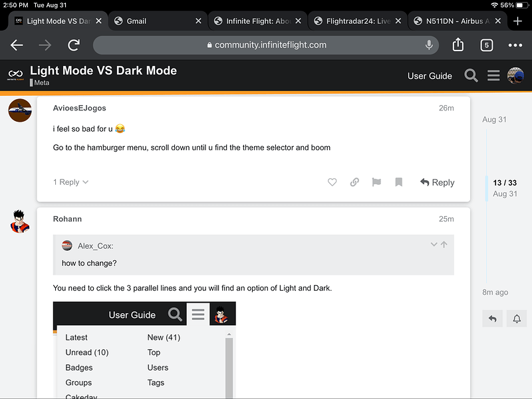
Task: Switch to the N511DN - Airbus tab
Action: (458, 21)
